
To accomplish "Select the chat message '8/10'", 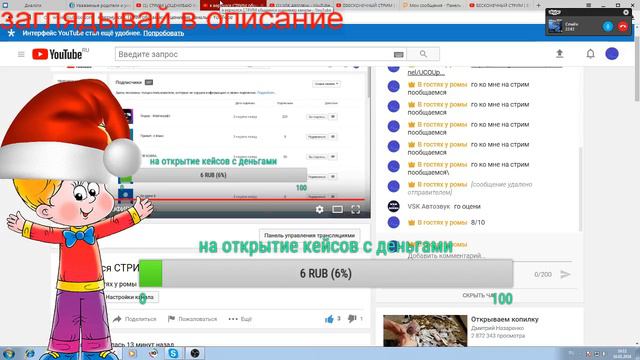I will click(478, 222).
